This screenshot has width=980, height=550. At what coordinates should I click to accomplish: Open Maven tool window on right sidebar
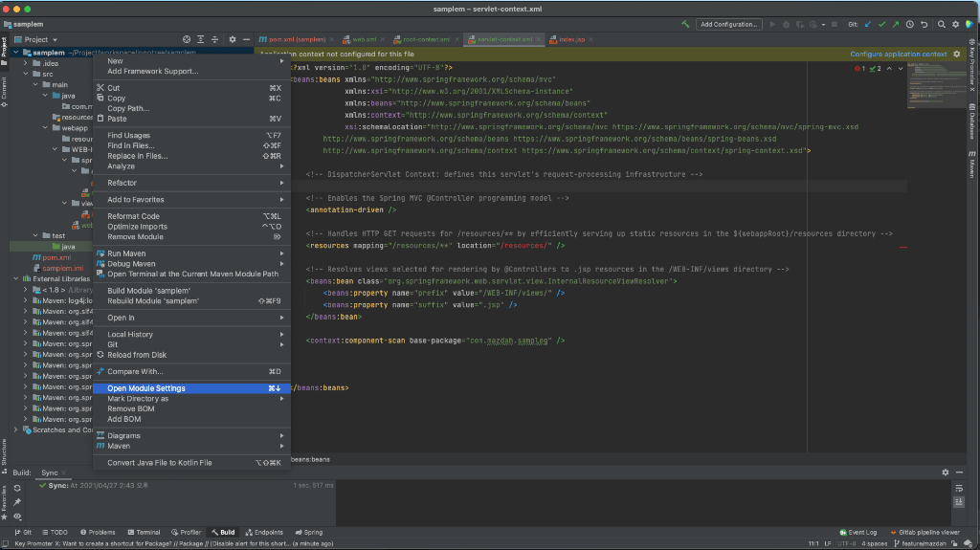coord(972,165)
